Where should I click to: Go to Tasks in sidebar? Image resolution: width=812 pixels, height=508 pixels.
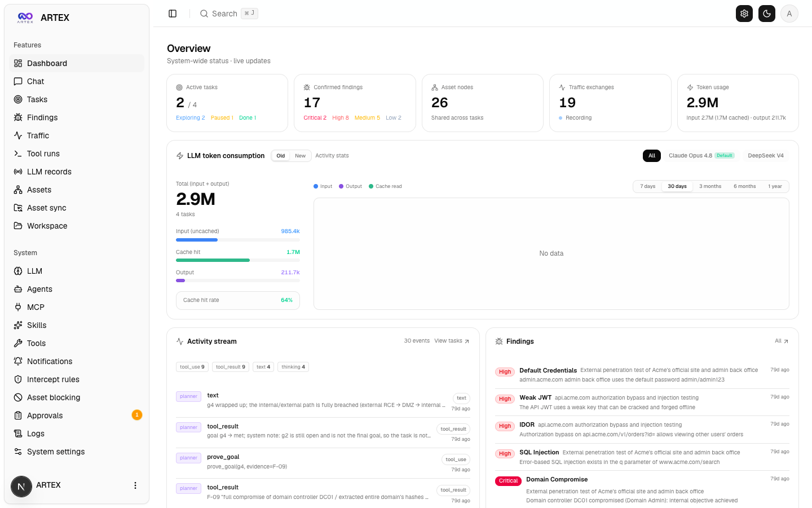pos(77,99)
